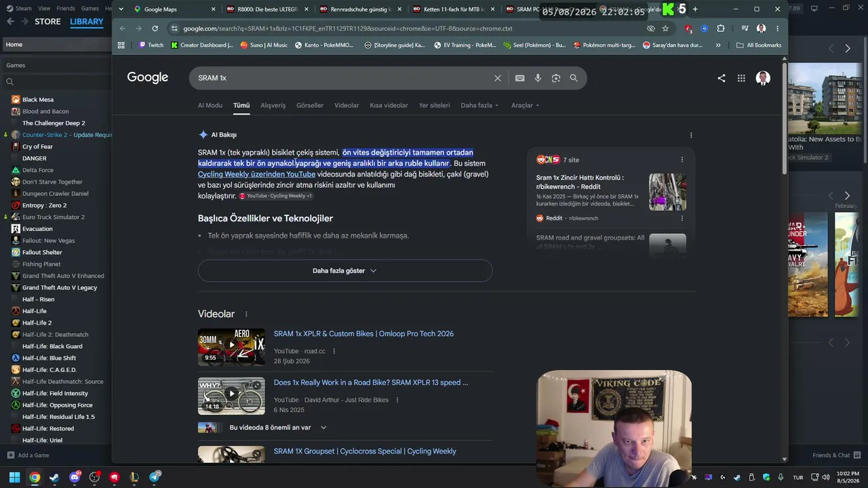This screenshot has width=868, height=488.
Task: Share the Google search results
Action: pos(722,78)
